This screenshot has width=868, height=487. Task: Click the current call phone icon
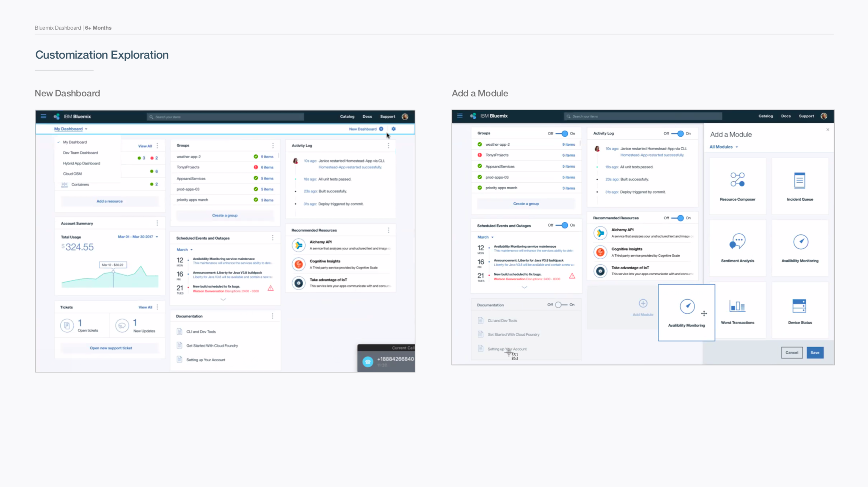click(367, 362)
